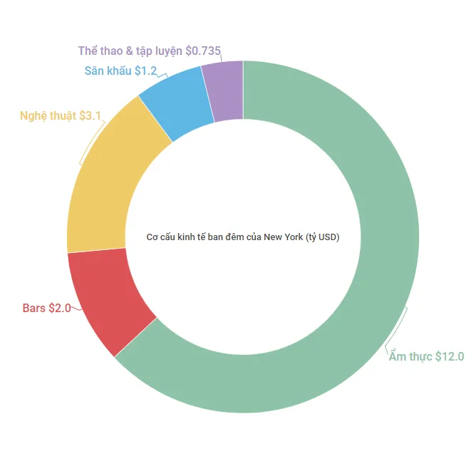The width and height of the screenshot is (476, 476).
Task: Click the $1.2 value text
Action: tap(145, 71)
